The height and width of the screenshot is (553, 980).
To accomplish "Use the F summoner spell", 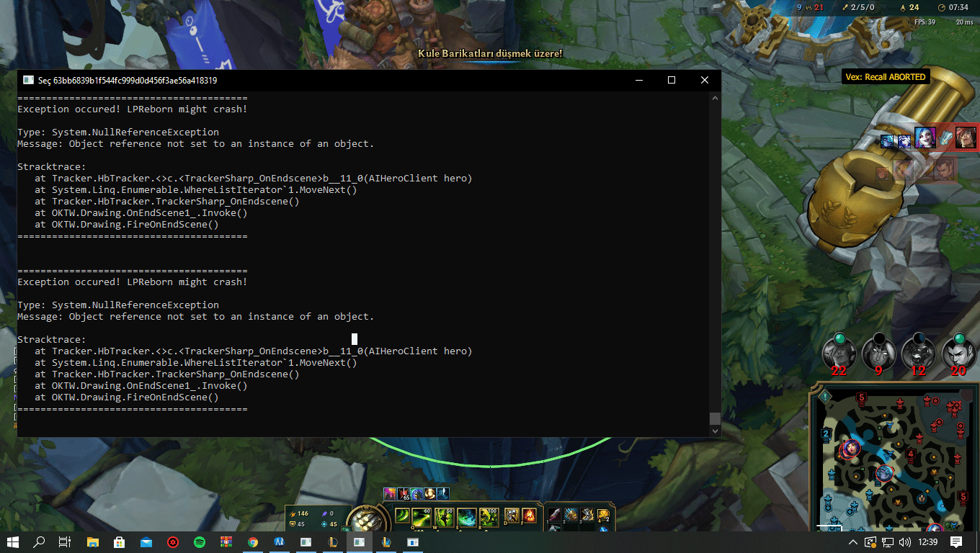I will coord(529,516).
